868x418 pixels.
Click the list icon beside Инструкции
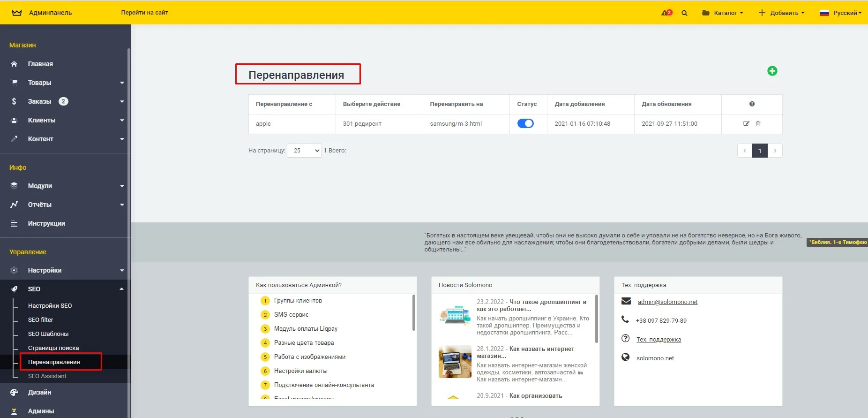(x=14, y=223)
